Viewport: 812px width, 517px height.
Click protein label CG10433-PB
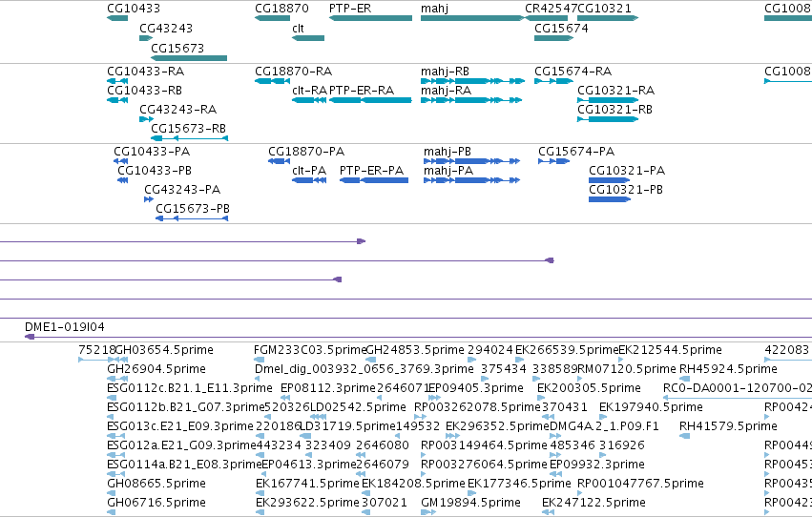155,171
